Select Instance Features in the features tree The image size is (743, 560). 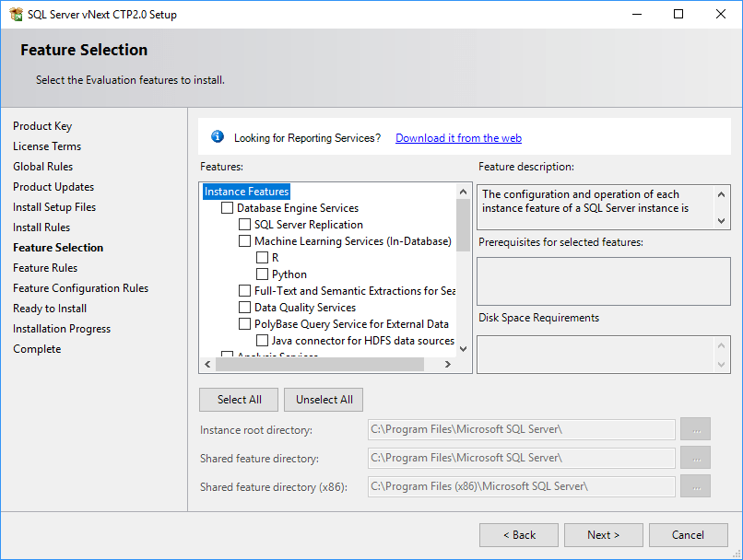[x=245, y=192]
